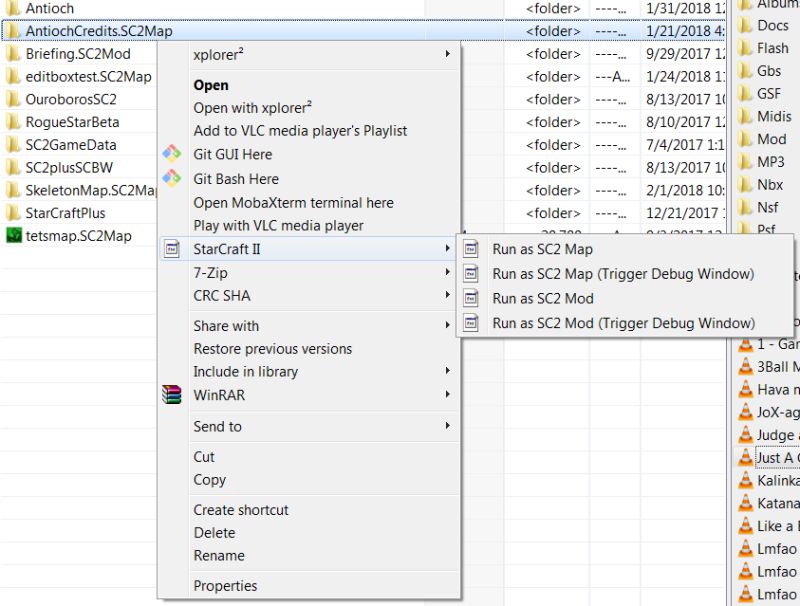This screenshot has height=606, width=800.
Task: Click icon beside Run as SC2 Map (Trigger Debug Window)
Action: (x=471, y=274)
